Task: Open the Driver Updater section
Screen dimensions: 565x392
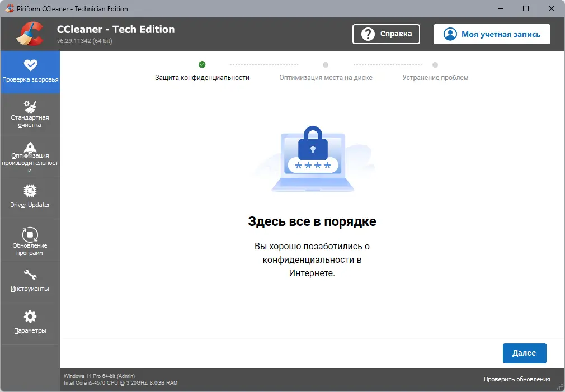Action: pos(30,197)
